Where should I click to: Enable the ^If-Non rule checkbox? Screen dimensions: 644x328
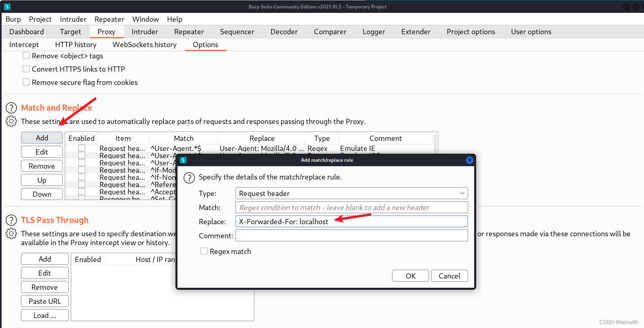click(x=82, y=177)
